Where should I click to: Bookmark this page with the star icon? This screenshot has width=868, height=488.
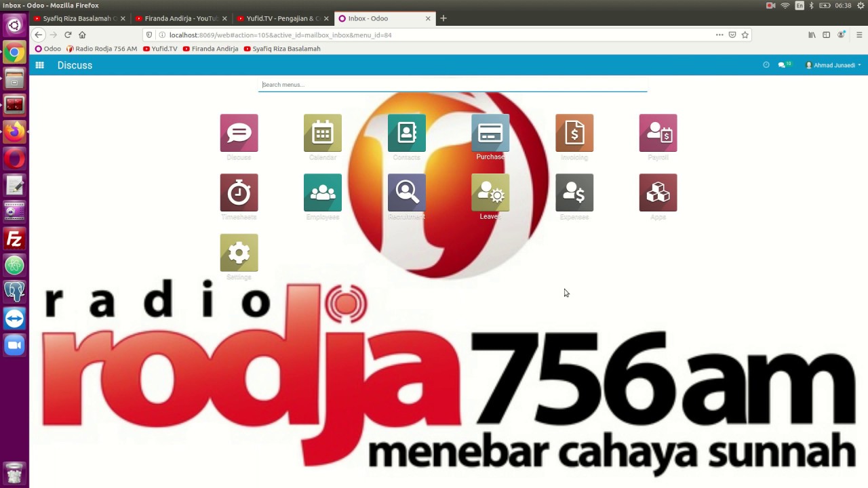click(745, 35)
